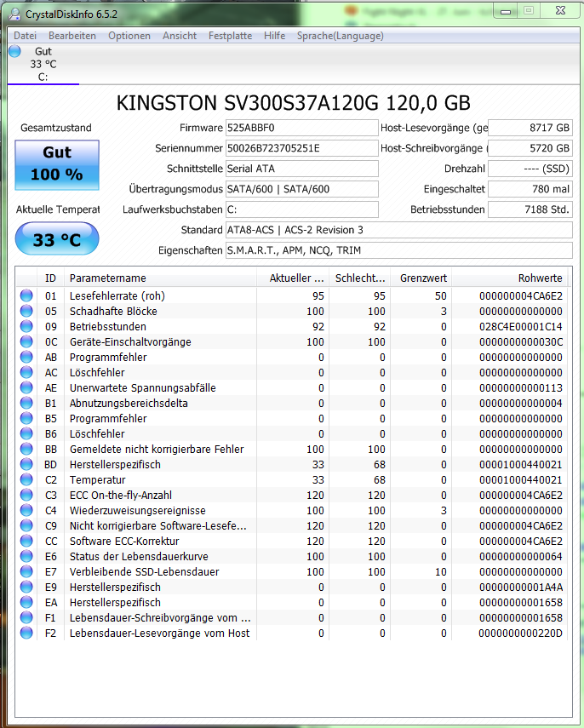Open the Datei menu

[x=25, y=36]
